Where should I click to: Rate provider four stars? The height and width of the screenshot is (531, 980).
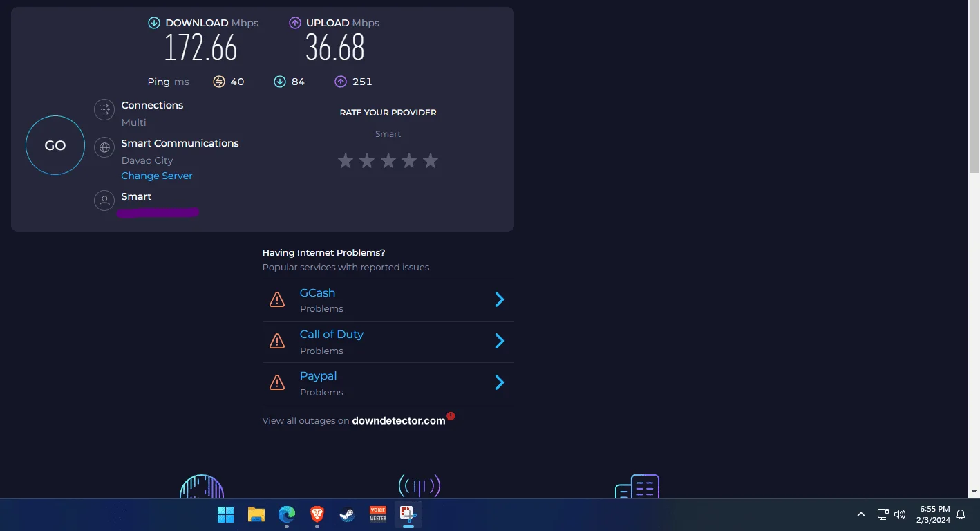(x=409, y=161)
